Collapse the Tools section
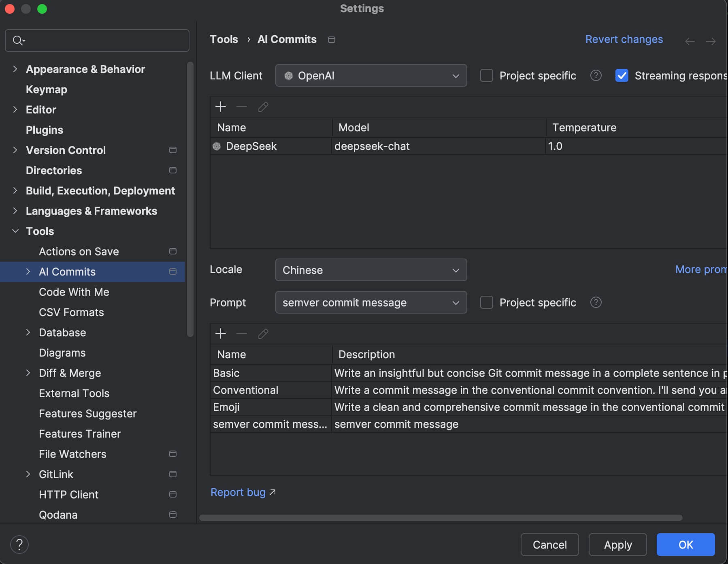 pos(15,231)
